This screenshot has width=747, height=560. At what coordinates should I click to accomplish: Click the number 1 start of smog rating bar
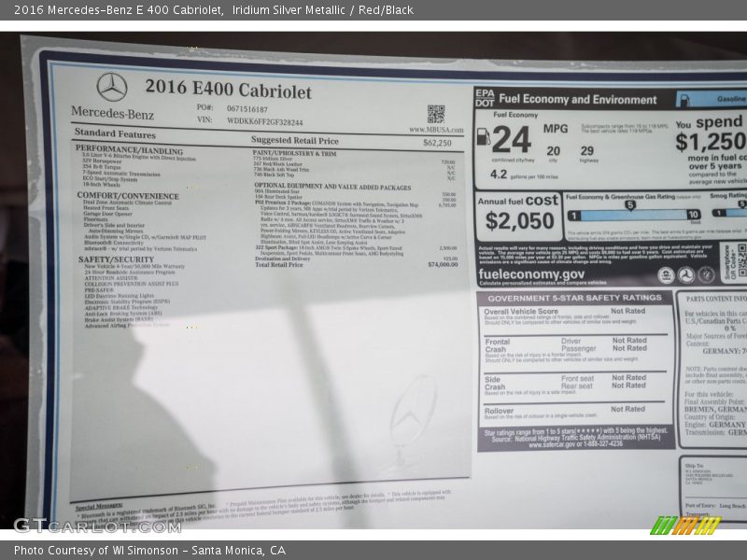coord(719,213)
